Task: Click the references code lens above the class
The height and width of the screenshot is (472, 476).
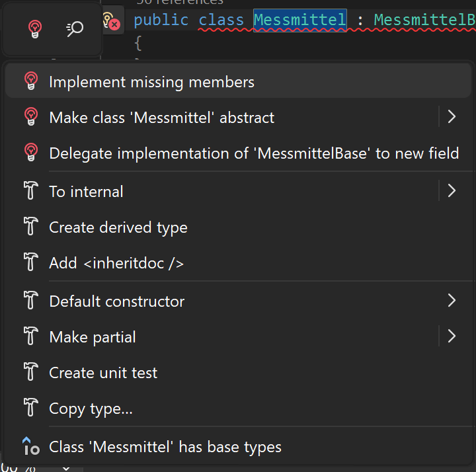Action: click(x=180, y=3)
